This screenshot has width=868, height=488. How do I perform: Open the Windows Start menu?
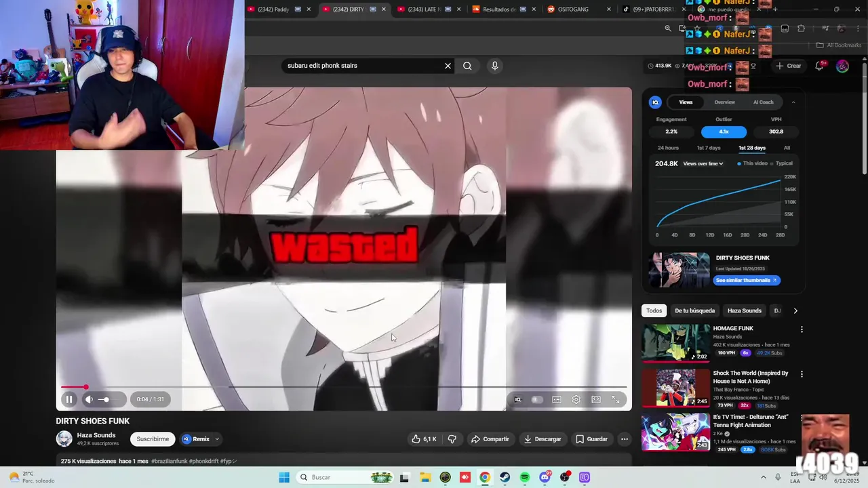click(x=283, y=477)
